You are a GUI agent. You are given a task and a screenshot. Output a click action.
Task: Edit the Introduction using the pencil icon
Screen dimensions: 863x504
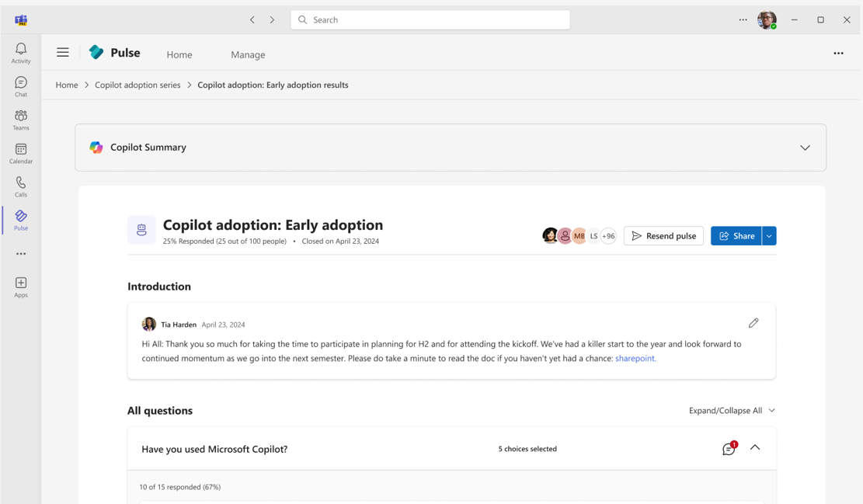(753, 322)
